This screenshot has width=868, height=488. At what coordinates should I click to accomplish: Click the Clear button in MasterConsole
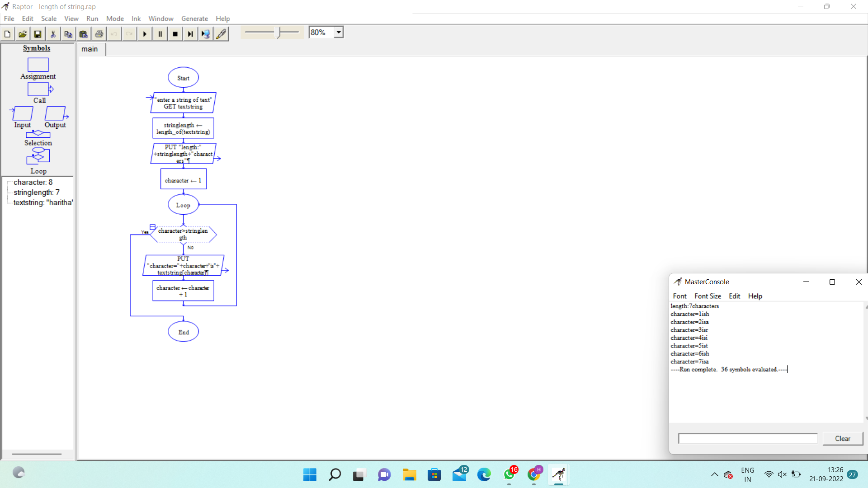pos(842,438)
